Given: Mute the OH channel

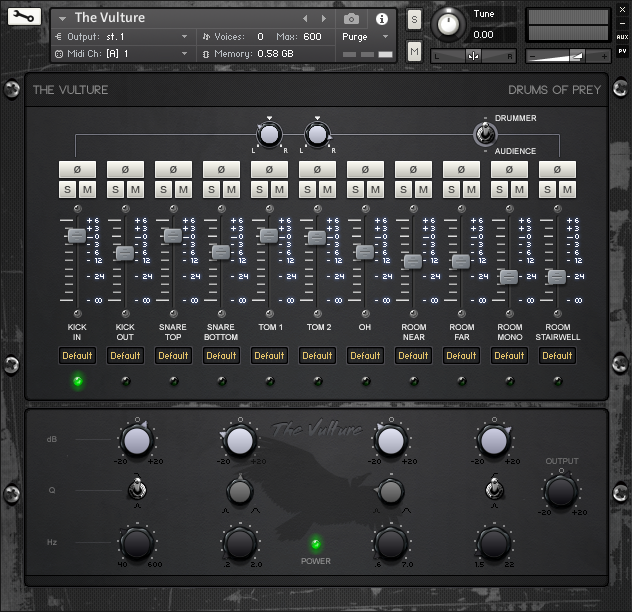Looking at the screenshot, I should tap(374, 190).
